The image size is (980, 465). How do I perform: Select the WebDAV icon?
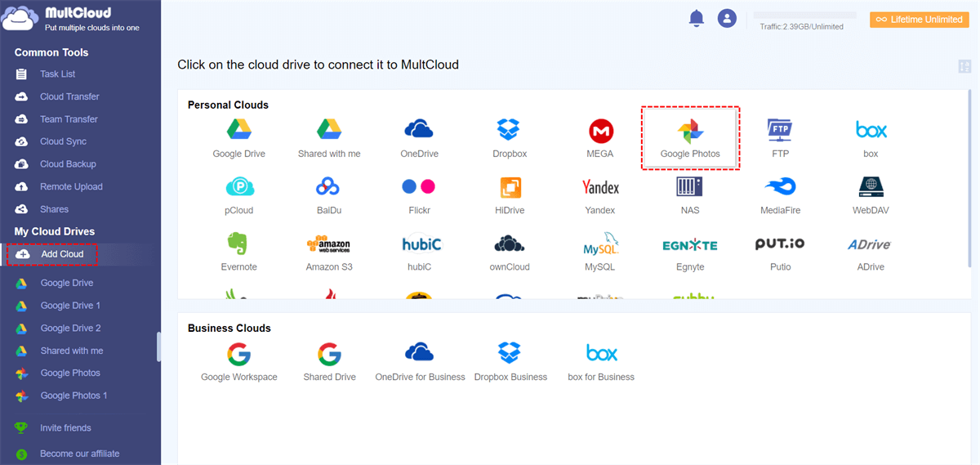point(871,194)
